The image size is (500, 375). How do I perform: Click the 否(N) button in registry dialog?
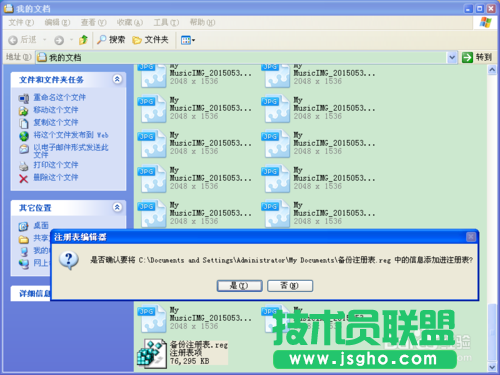[290, 286]
